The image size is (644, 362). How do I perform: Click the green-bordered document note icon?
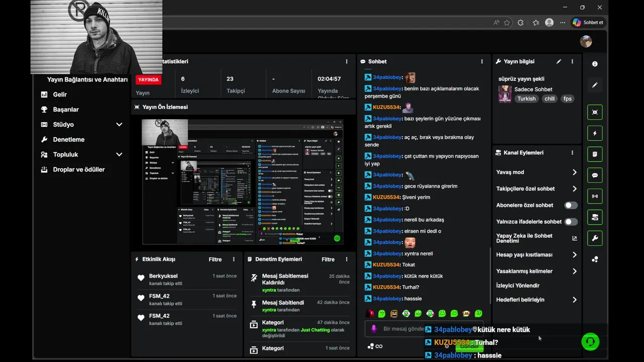pyautogui.click(x=595, y=154)
